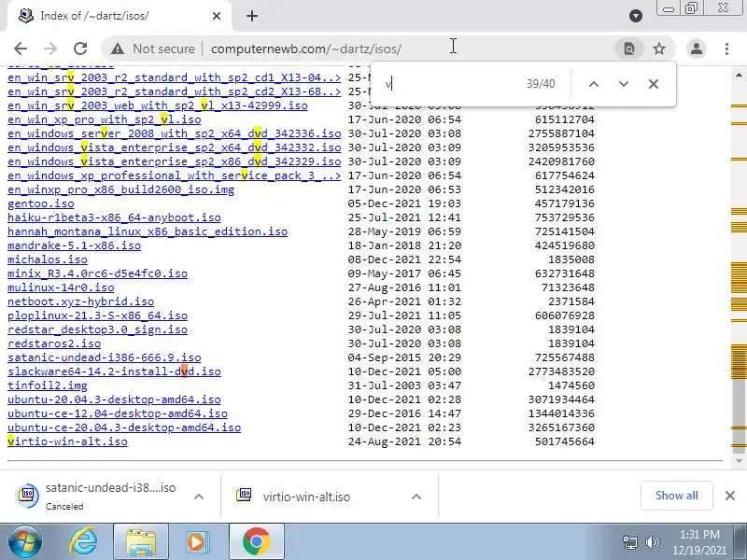Click the Not secure warning icon

click(x=118, y=49)
